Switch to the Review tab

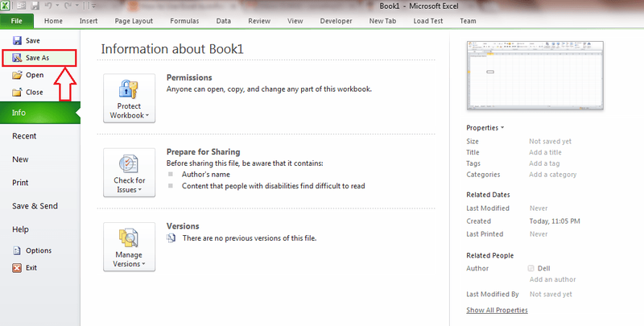pyautogui.click(x=259, y=21)
